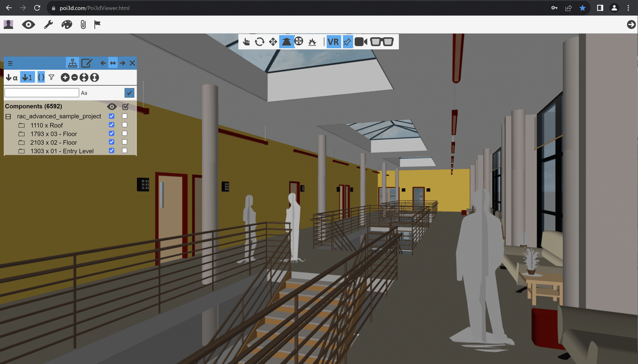The image size is (638, 364).
Task: Toggle the VR mode button
Action: (x=333, y=42)
